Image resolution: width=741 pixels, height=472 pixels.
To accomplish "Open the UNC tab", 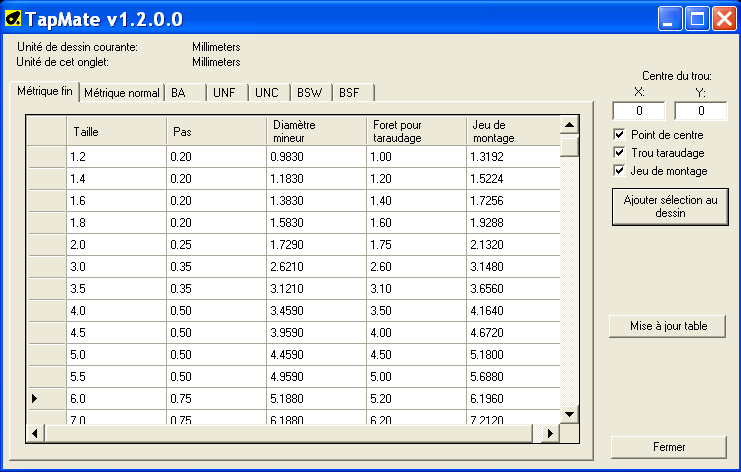I will [269, 93].
